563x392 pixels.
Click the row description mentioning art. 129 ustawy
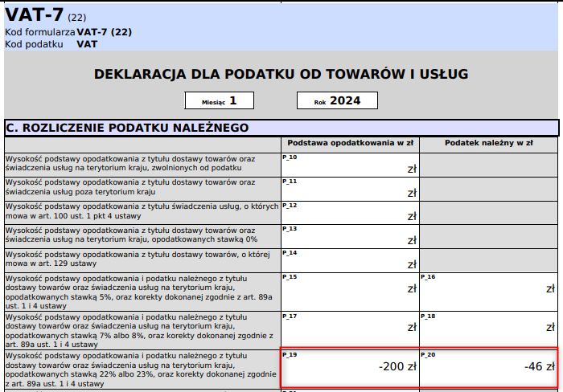tap(142, 259)
